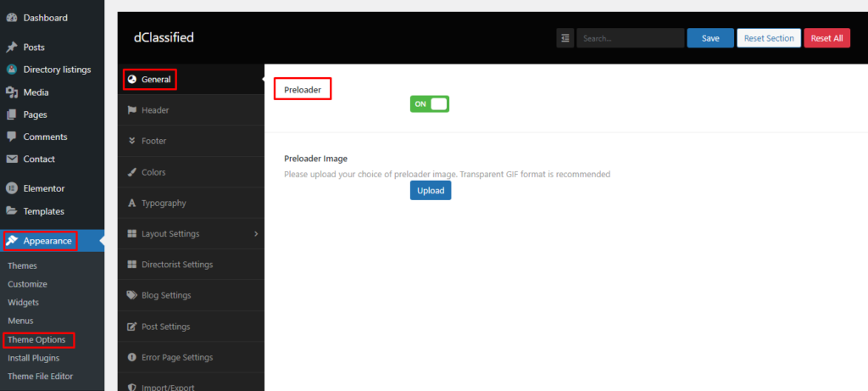Click the Post Settings edit icon
This screenshot has height=391, width=868.
point(131,327)
